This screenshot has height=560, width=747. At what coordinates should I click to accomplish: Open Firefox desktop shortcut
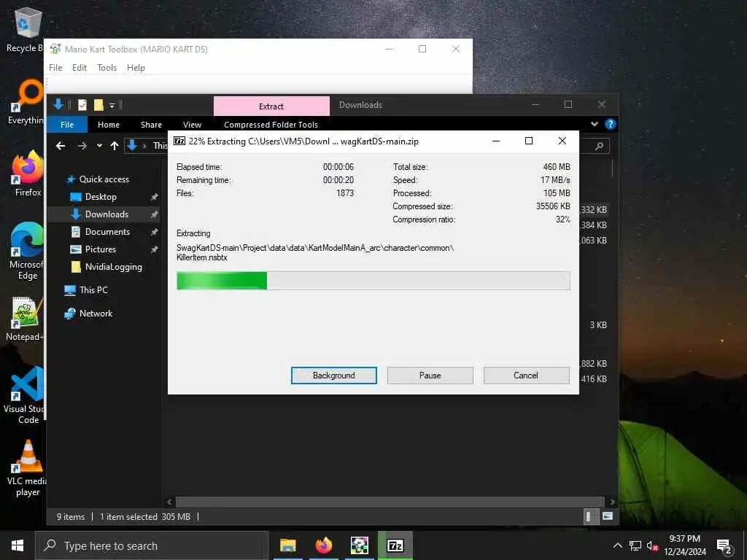28,174
